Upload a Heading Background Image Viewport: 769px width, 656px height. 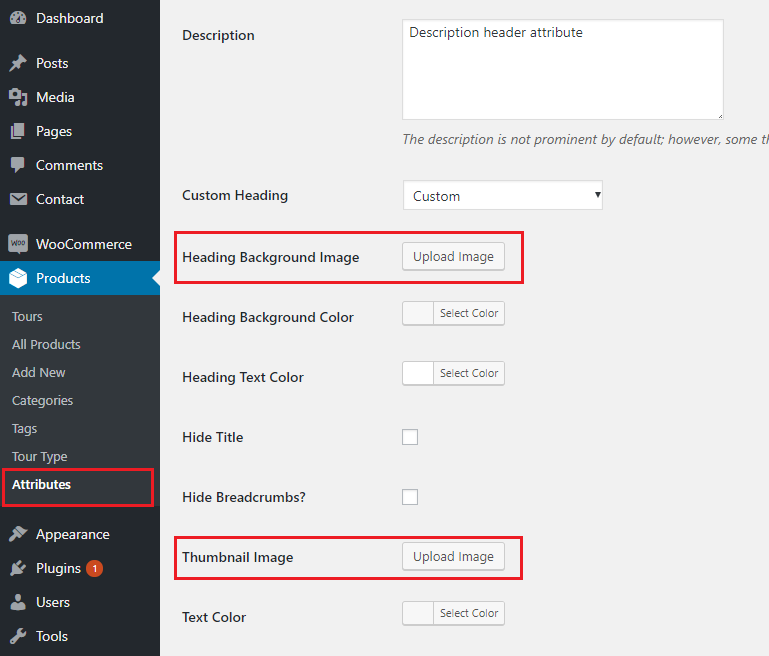pyautogui.click(x=453, y=256)
